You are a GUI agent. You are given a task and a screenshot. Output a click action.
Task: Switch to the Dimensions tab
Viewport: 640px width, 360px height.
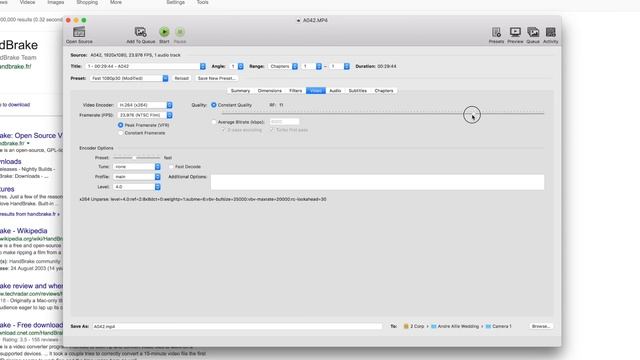269,91
